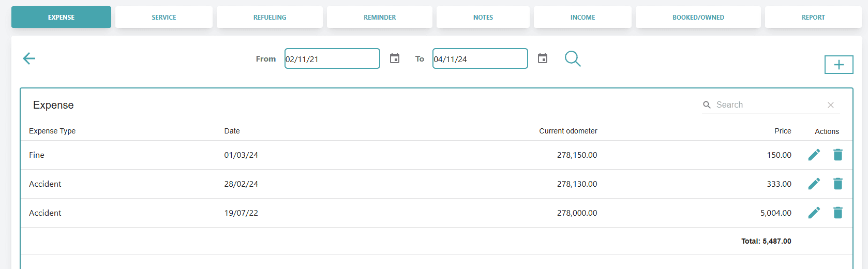Image resolution: width=868 pixels, height=269 pixels.
Task: Click the From date input field
Action: coord(332,58)
